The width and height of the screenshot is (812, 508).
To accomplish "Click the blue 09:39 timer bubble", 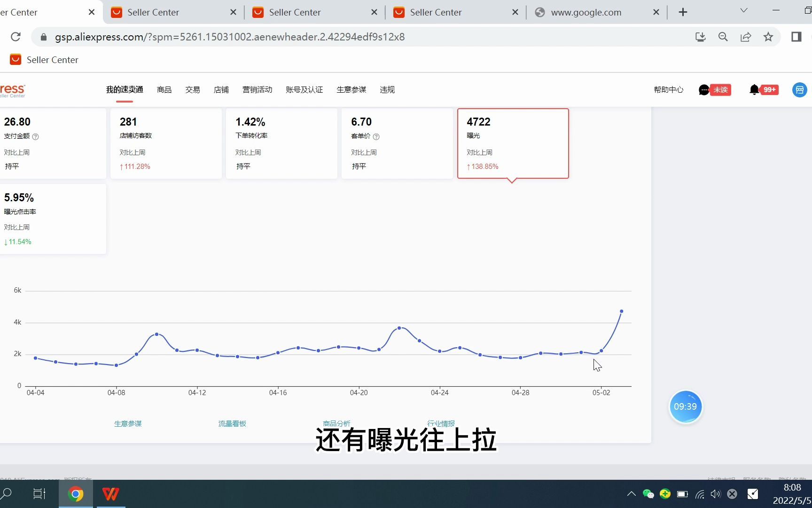I will click(686, 406).
